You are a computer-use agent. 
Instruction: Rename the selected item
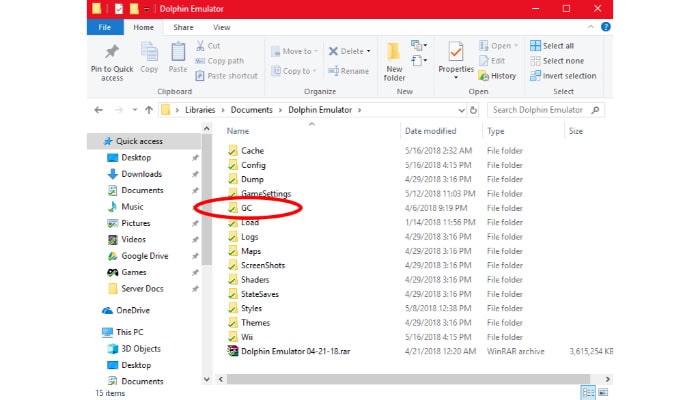(x=349, y=71)
